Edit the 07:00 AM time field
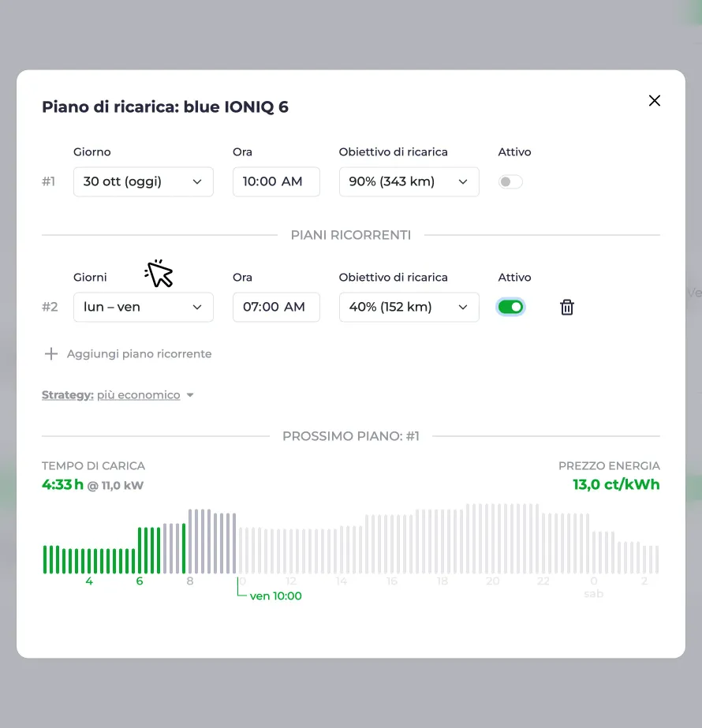The width and height of the screenshot is (702, 728). point(276,307)
